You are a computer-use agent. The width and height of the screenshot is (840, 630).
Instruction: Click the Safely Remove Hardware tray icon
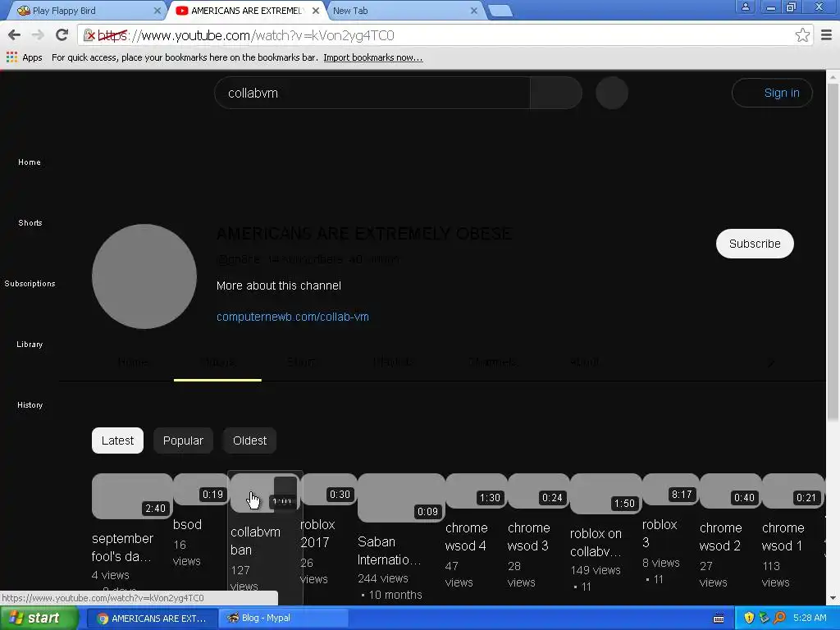tap(764, 618)
